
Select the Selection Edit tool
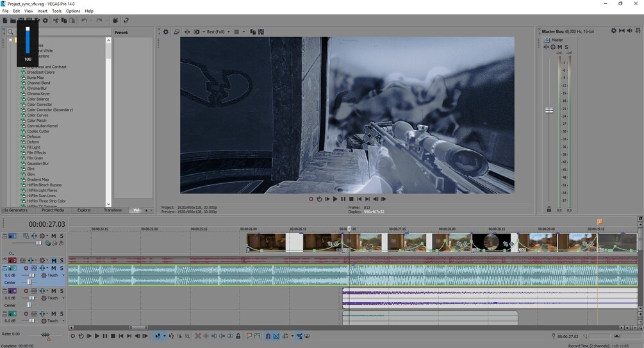[179, 336]
